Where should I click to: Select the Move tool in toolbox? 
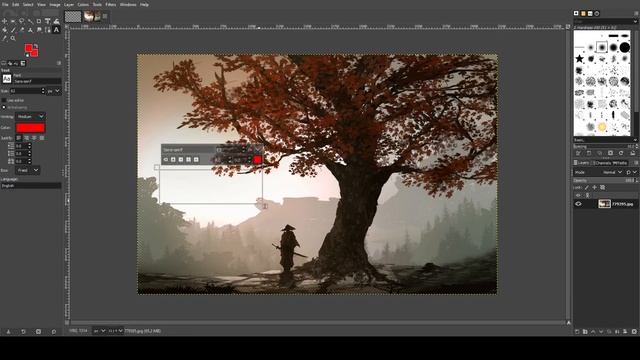click(x=4, y=21)
